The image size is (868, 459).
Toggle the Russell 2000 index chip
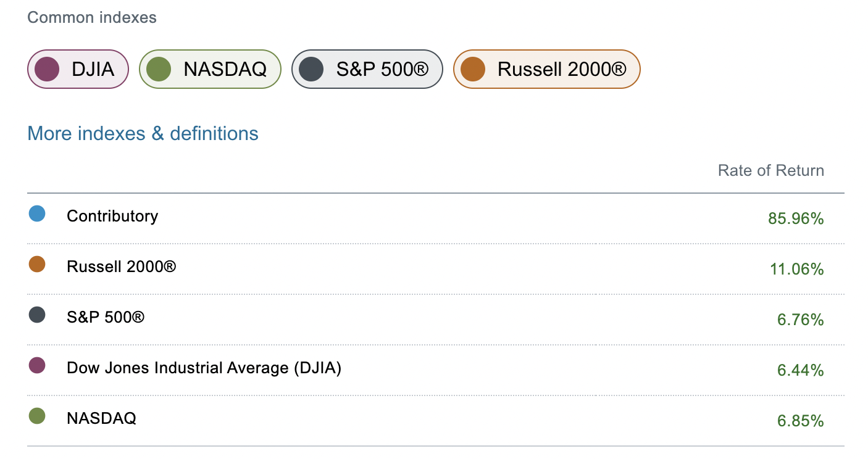point(547,69)
